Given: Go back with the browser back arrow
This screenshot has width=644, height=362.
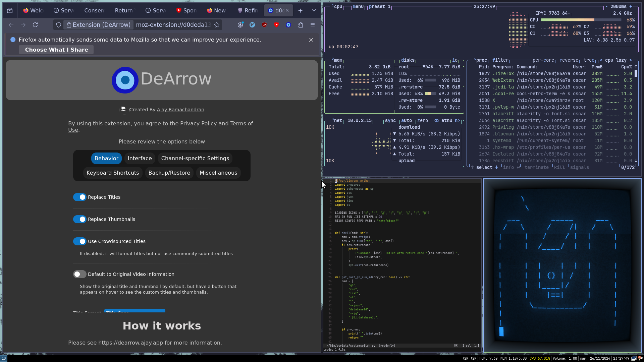Looking at the screenshot, I should (11, 25).
